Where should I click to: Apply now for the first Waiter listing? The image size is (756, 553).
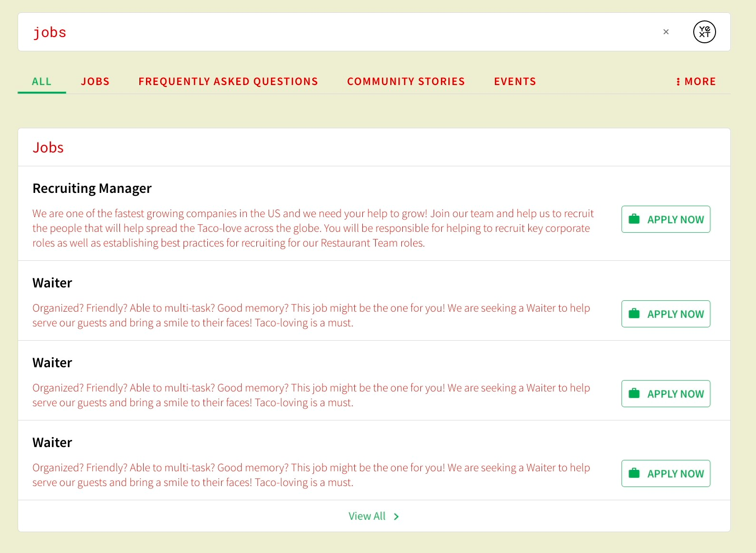click(x=666, y=314)
